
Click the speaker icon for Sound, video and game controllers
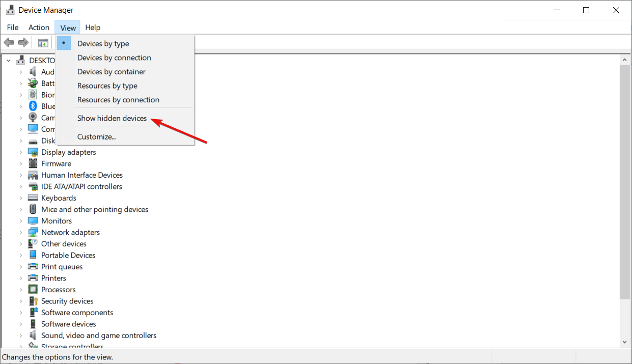tap(33, 335)
